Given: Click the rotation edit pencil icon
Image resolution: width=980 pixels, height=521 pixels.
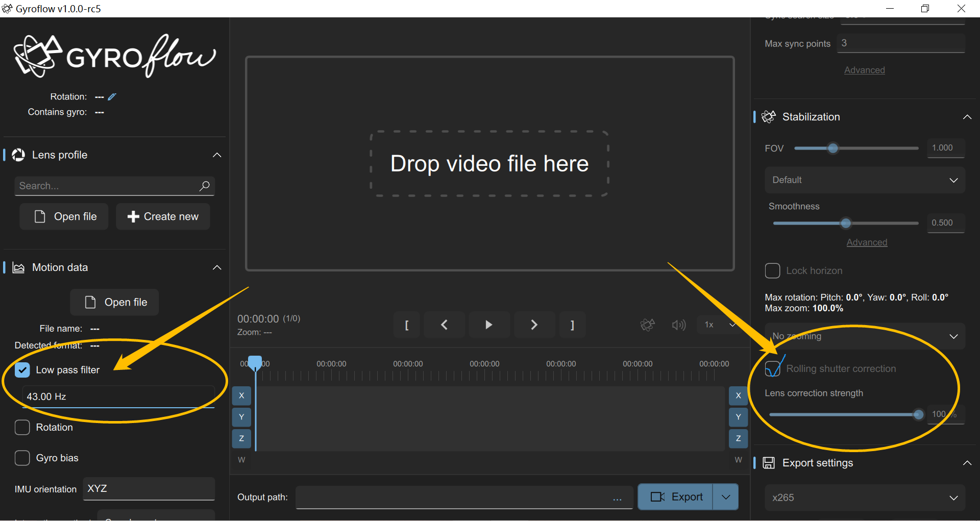Looking at the screenshot, I should pyautogui.click(x=112, y=97).
